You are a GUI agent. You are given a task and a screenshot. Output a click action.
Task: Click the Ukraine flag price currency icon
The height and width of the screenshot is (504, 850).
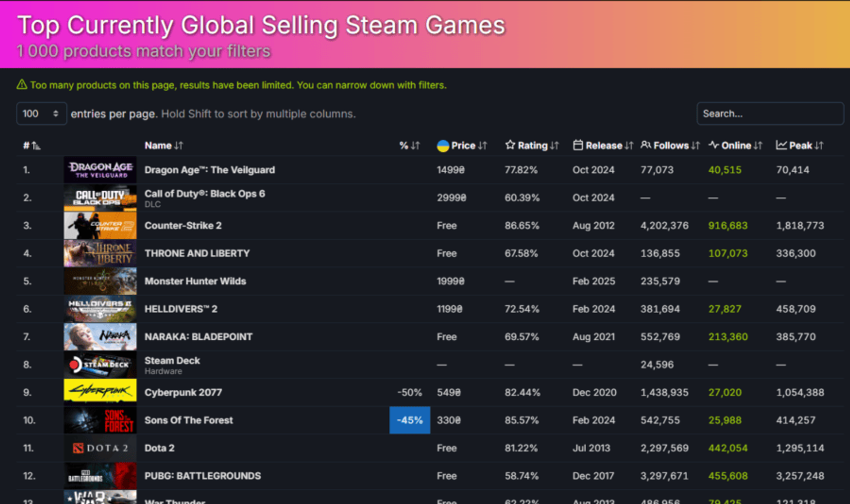[x=443, y=146]
